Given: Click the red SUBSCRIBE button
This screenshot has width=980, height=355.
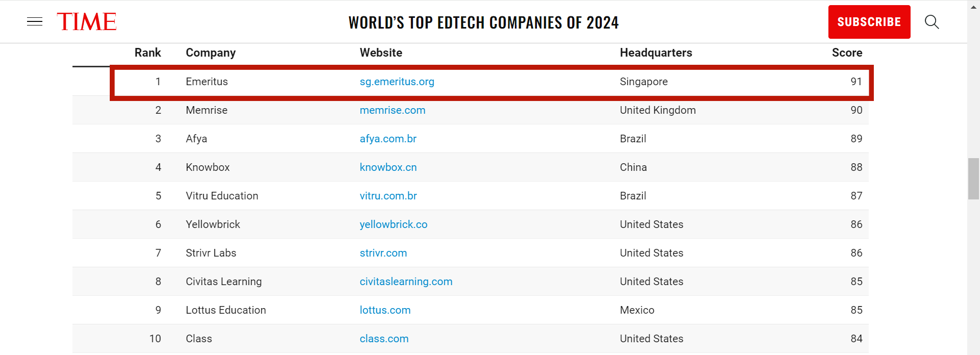Looking at the screenshot, I should click(869, 22).
